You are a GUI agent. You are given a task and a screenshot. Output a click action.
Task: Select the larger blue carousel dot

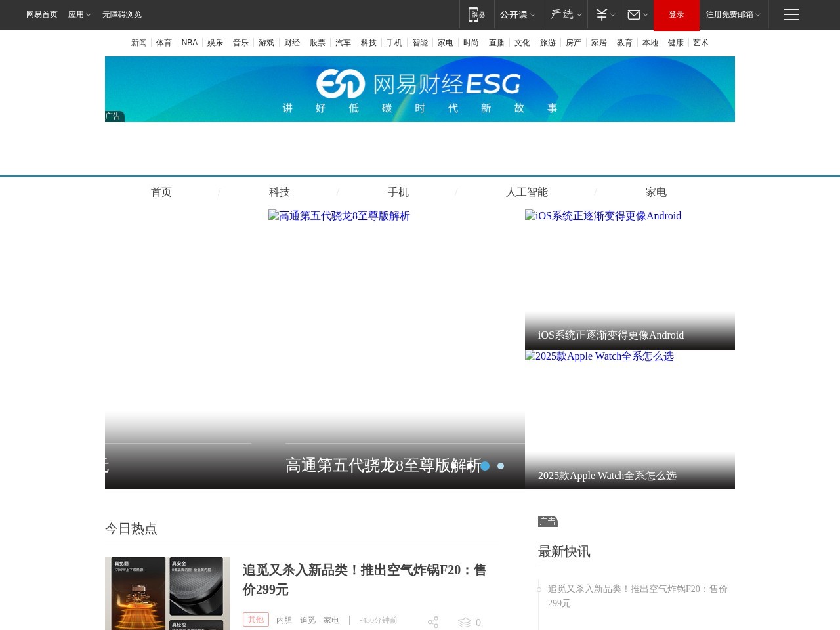[x=485, y=466]
